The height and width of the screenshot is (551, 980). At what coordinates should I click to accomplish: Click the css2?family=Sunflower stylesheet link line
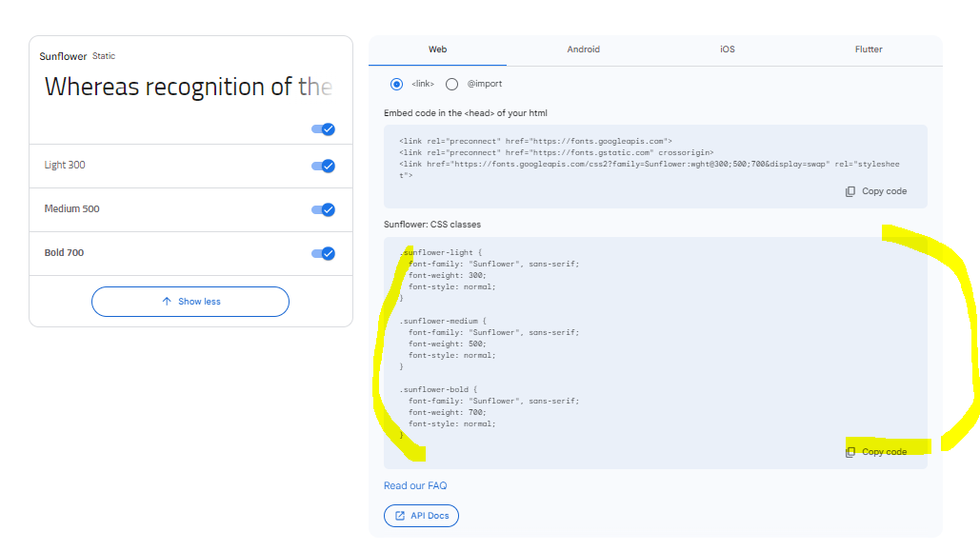pos(650,169)
